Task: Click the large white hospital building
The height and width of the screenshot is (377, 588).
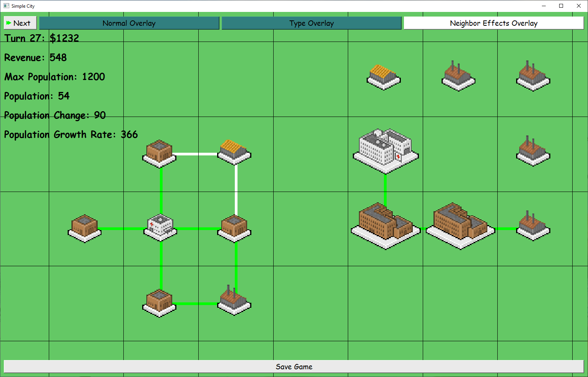Action: click(x=385, y=150)
